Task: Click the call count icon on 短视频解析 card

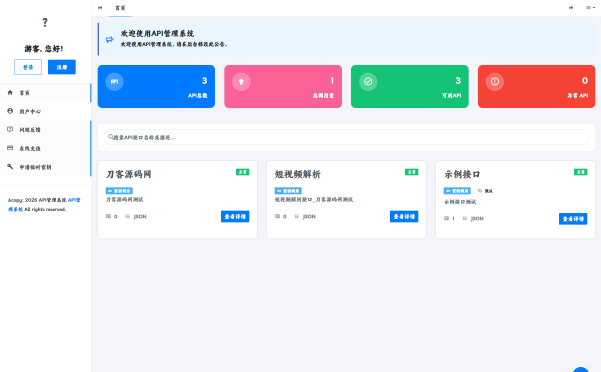Action: coord(278,216)
